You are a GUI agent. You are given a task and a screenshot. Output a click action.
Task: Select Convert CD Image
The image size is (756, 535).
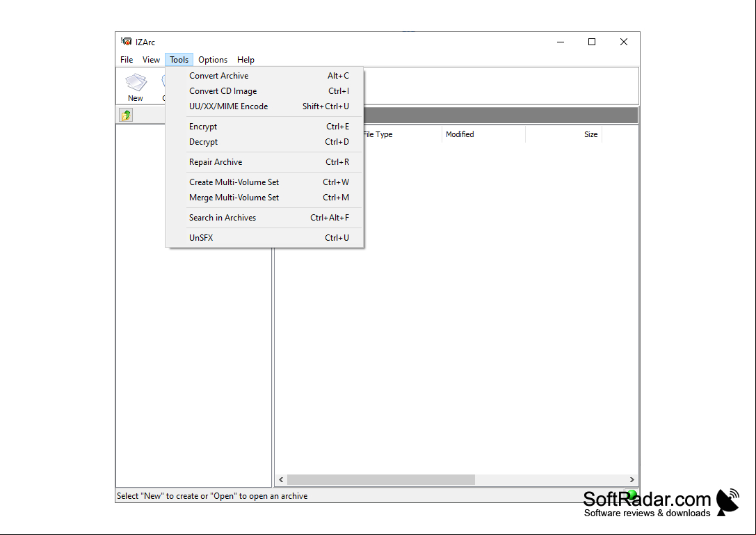coord(265,91)
